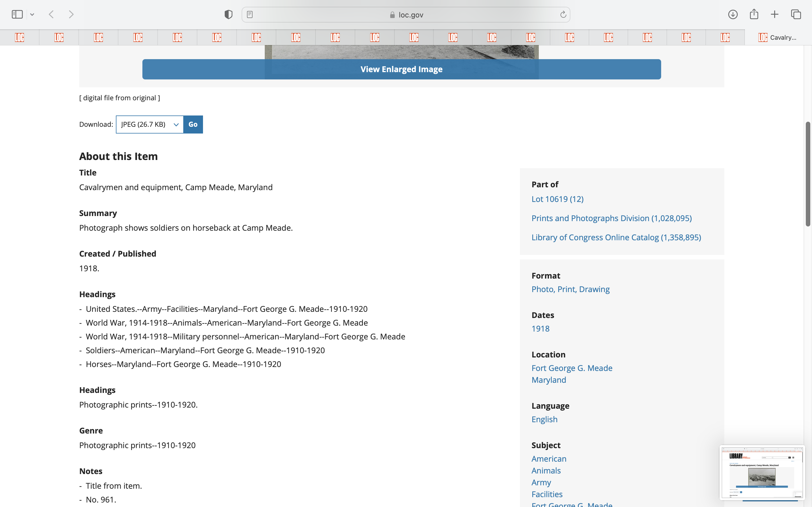Open a new tab with plus icon
The height and width of the screenshot is (507, 812).
(775, 14)
